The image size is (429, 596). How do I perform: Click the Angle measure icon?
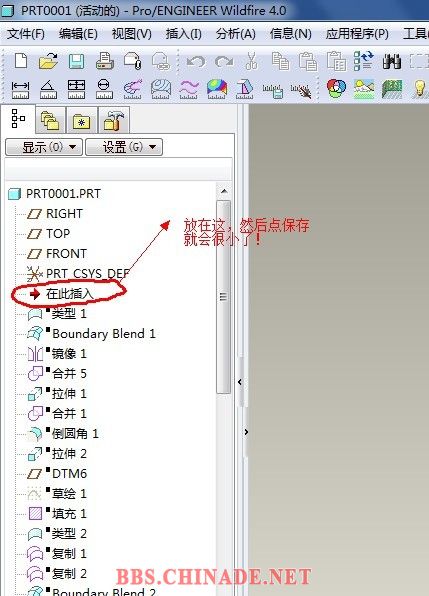coord(48,90)
